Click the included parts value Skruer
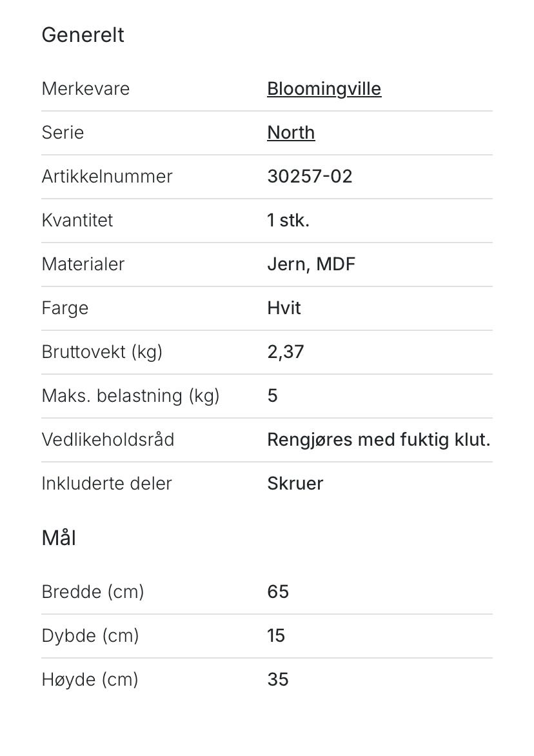 [295, 484]
